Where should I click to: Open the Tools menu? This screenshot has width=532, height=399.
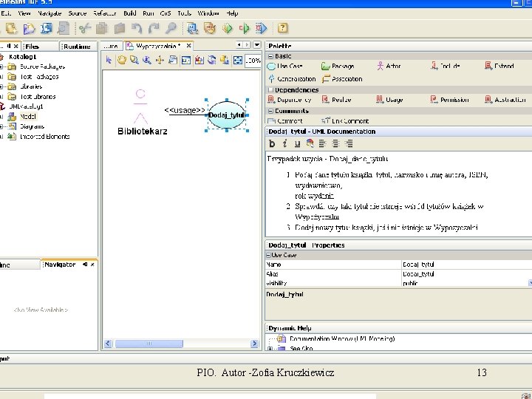point(184,13)
